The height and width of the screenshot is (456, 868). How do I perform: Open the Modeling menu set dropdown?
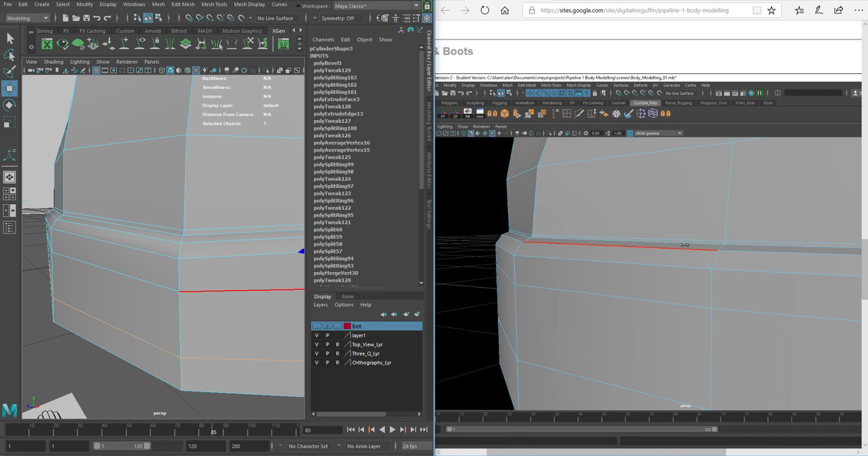(27, 18)
